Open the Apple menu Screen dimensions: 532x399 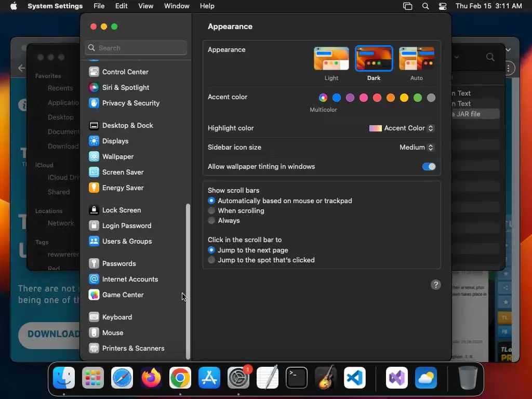tap(14, 6)
